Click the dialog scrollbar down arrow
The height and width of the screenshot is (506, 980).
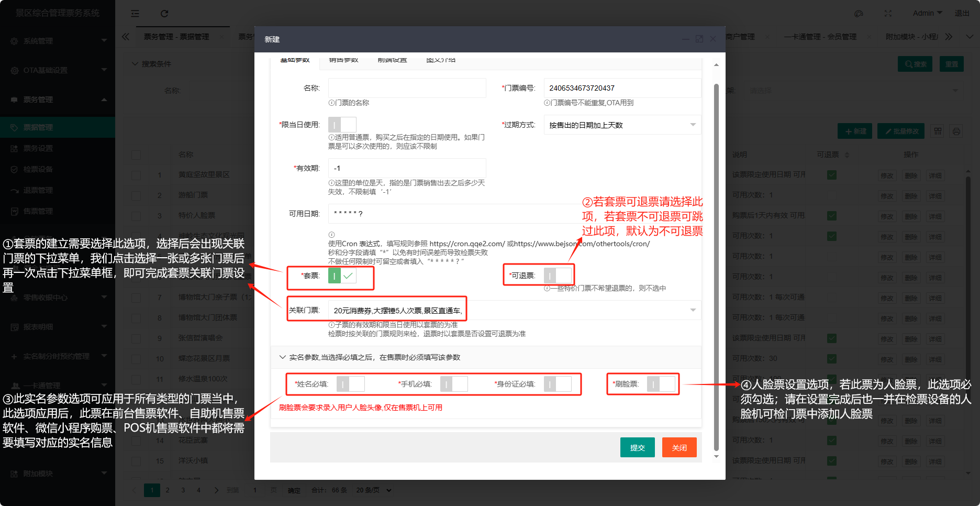[x=716, y=457]
